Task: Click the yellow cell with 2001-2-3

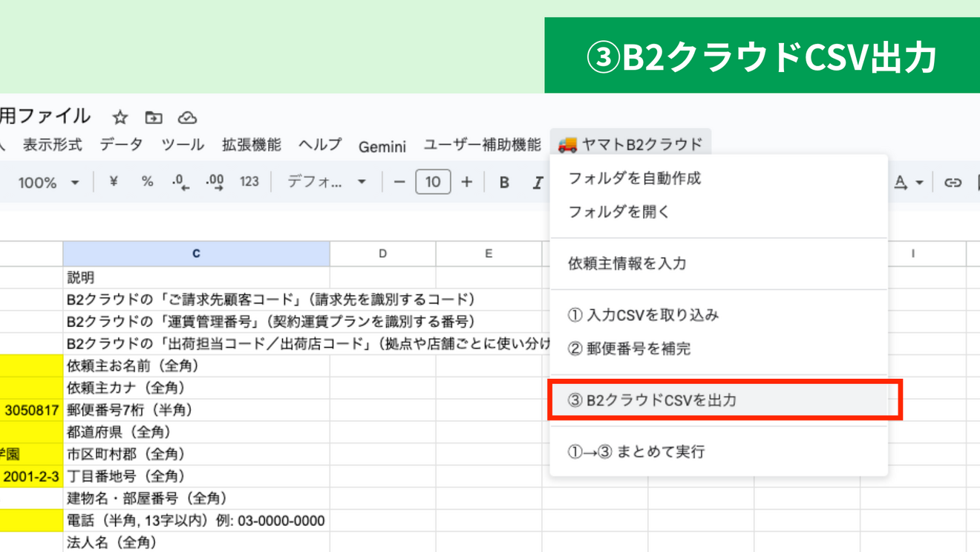Action: (31, 476)
